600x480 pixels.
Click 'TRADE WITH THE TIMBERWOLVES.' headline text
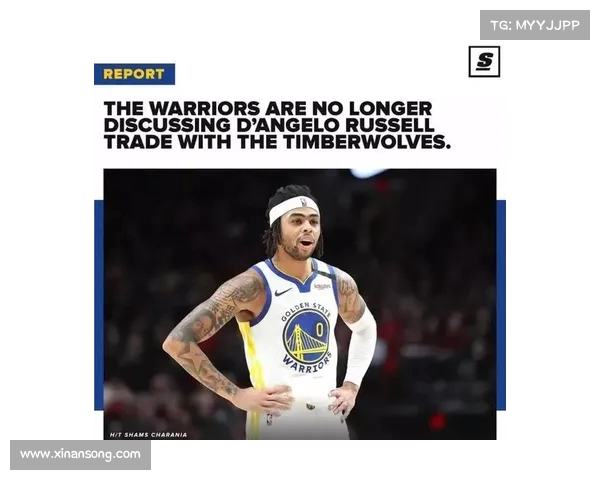(277, 142)
